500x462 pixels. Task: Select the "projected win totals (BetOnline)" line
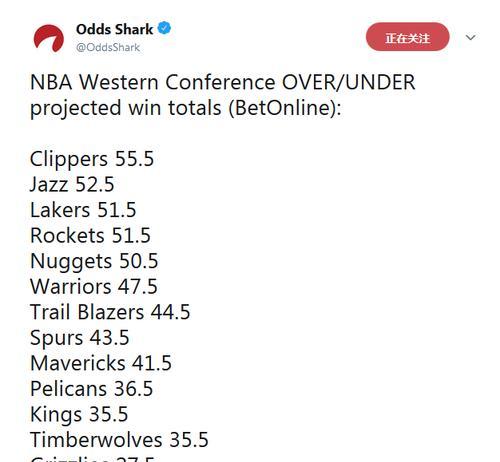[186, 108]
